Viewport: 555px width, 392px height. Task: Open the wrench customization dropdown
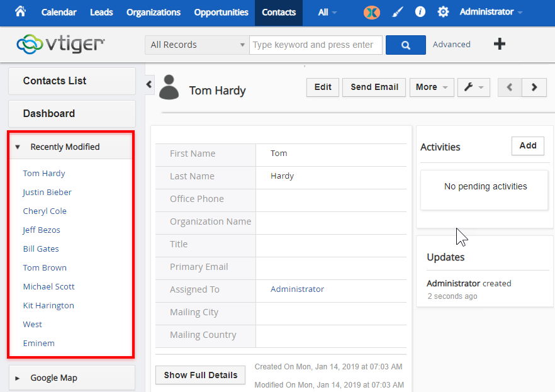(x=474, y=87)
